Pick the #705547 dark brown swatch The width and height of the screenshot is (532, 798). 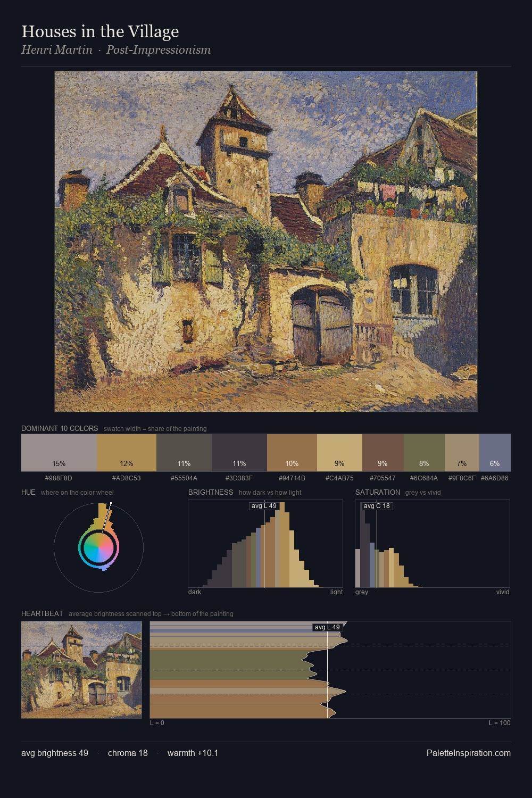click(x=383, y=453)
